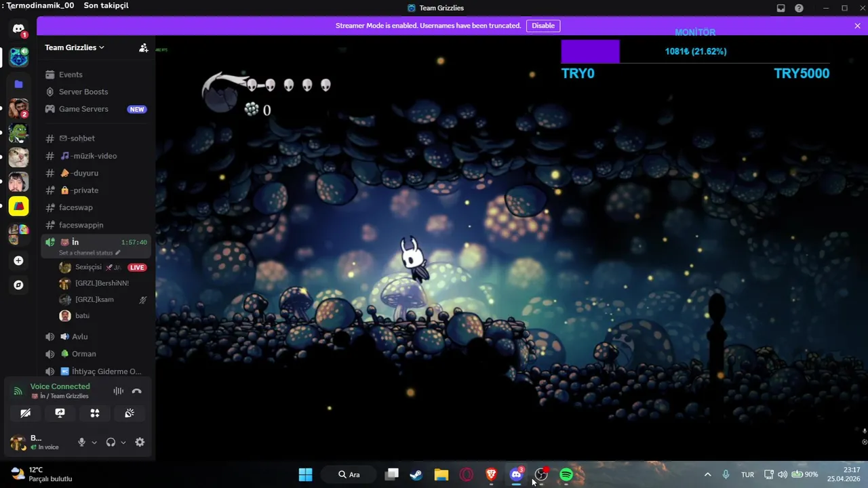The image size is (868, 488).
Task: Open own user profile avatar in user panel
Action: [18, 442]
